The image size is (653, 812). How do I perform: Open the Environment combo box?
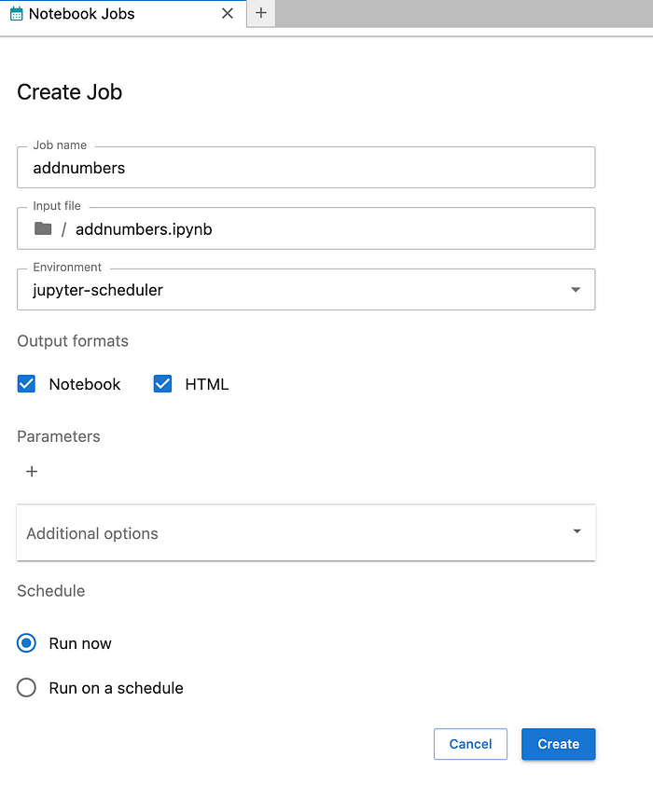coord(305,289)
